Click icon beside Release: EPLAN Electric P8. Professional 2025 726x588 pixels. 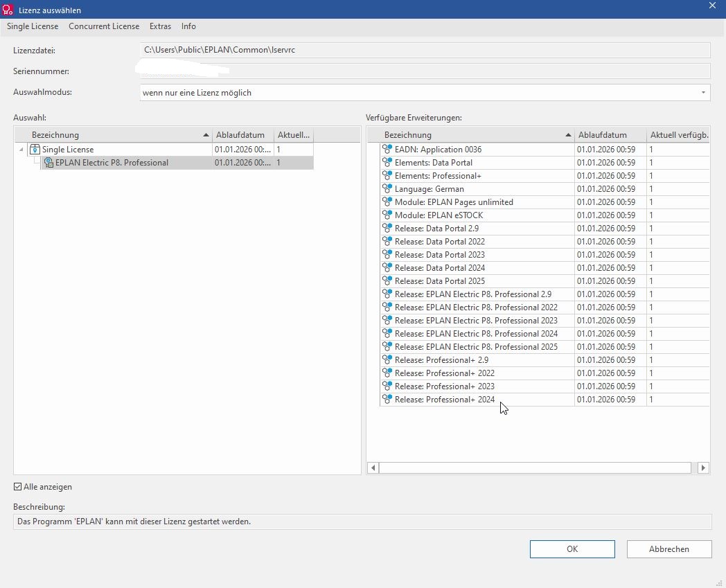pos(387,347)
